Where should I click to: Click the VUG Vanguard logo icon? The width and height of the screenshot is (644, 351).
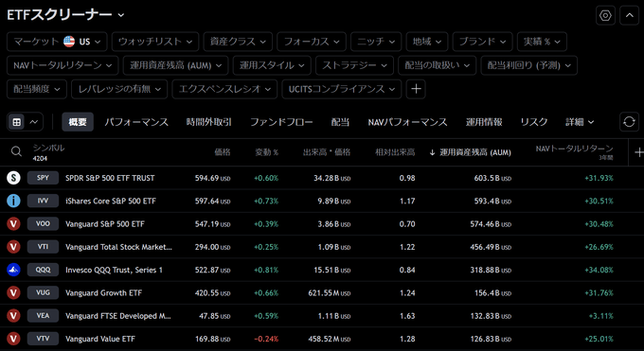[13, 292]
